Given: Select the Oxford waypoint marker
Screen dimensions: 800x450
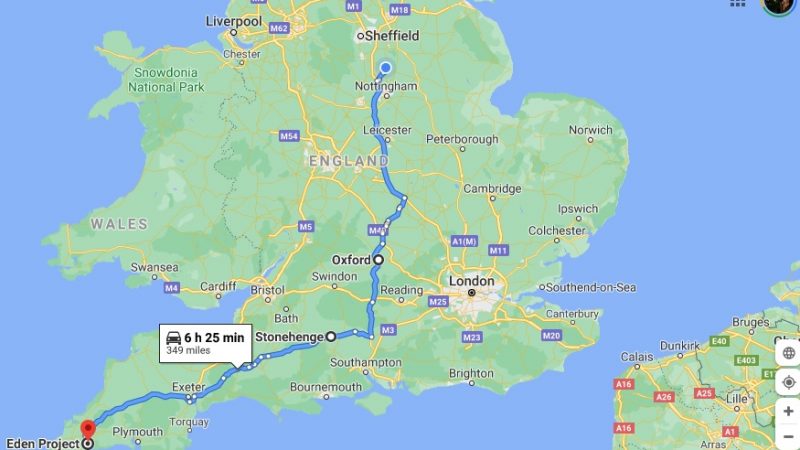Looking at the screenshot, I should click(379, 260).
